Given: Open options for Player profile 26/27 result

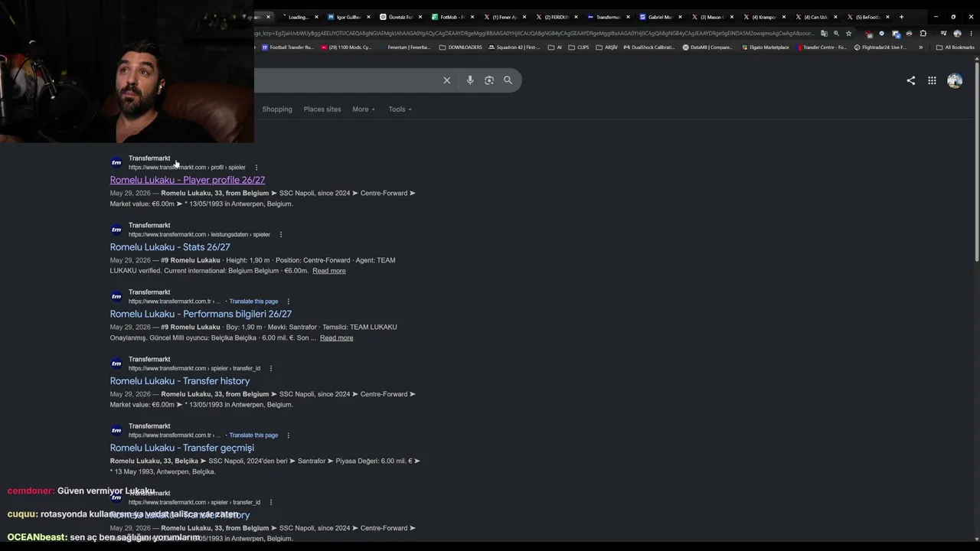Looking at the screenshot, I should click(256, 168).
